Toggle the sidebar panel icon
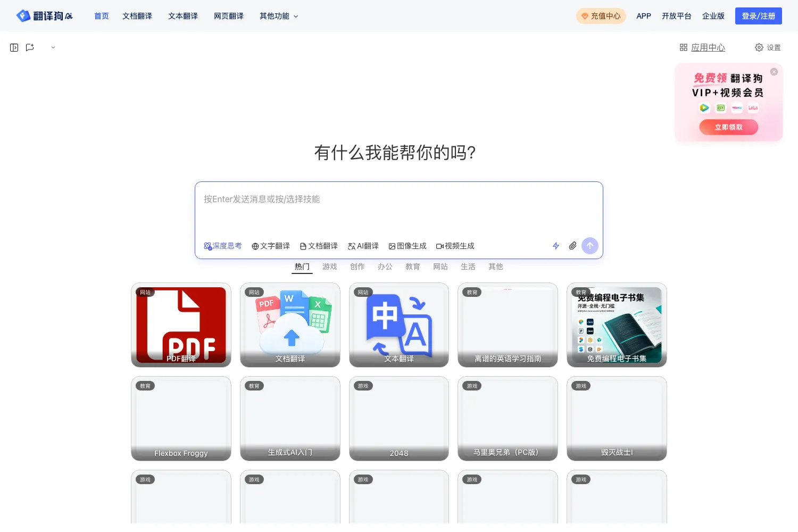The image size is (798, 532). click(14, 47)
